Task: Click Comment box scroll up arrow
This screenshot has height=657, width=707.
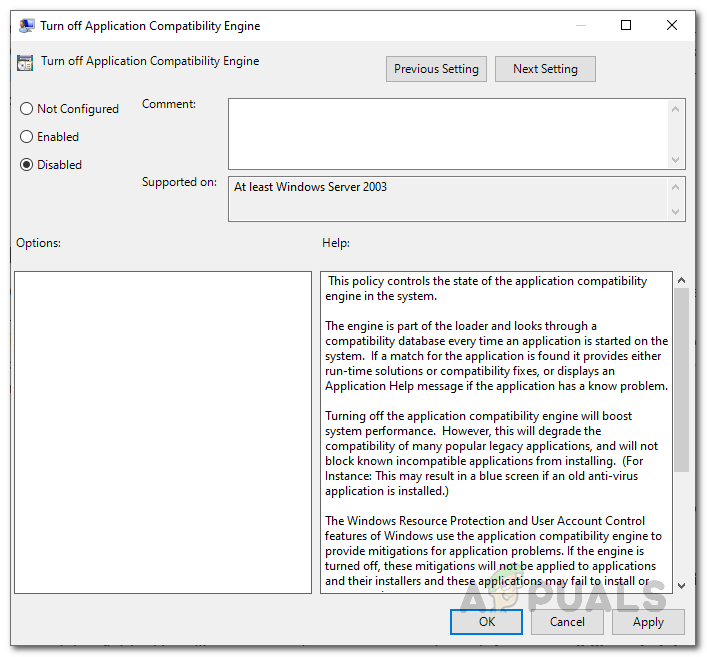Action: 675,109
